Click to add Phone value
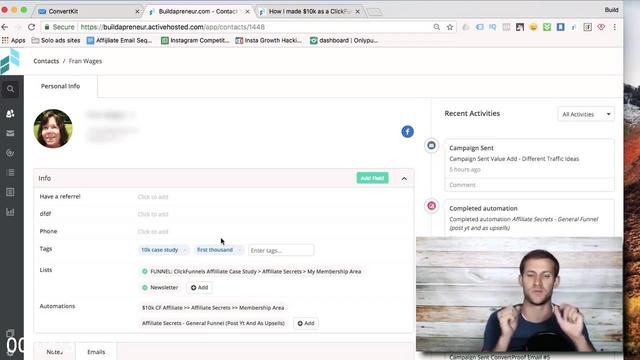Image resolution: width=640 pixels, height=360 pixels. [153, 232]
